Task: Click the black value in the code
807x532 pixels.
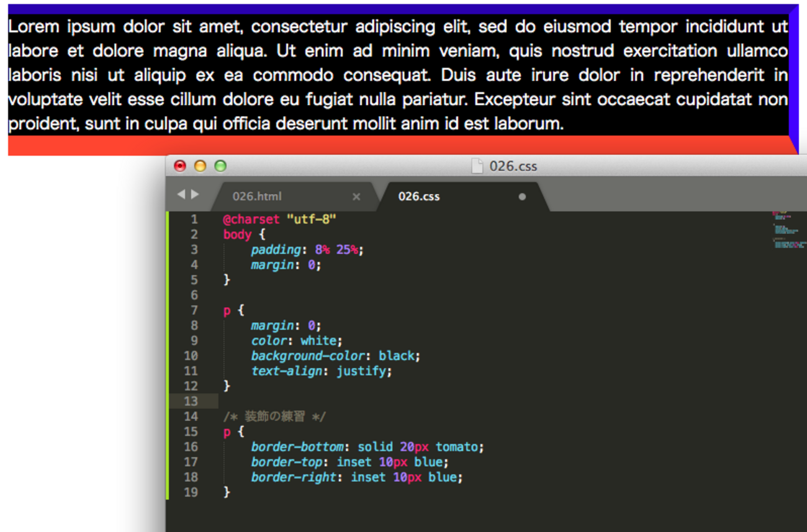Action: pos(396,356)
